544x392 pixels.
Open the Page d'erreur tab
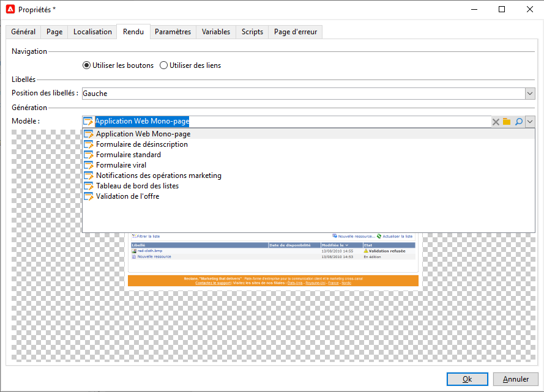296,32
